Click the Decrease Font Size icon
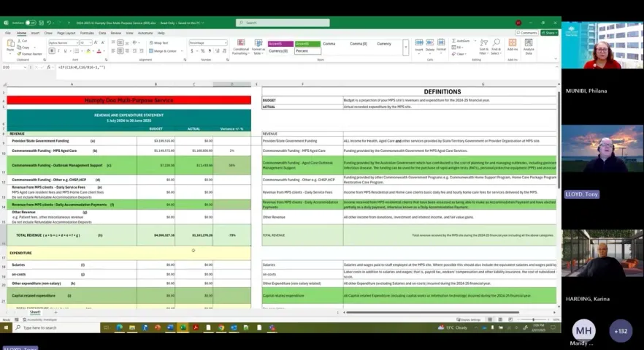The width and height of the screenshot is (644, 350). pos(102,42)
